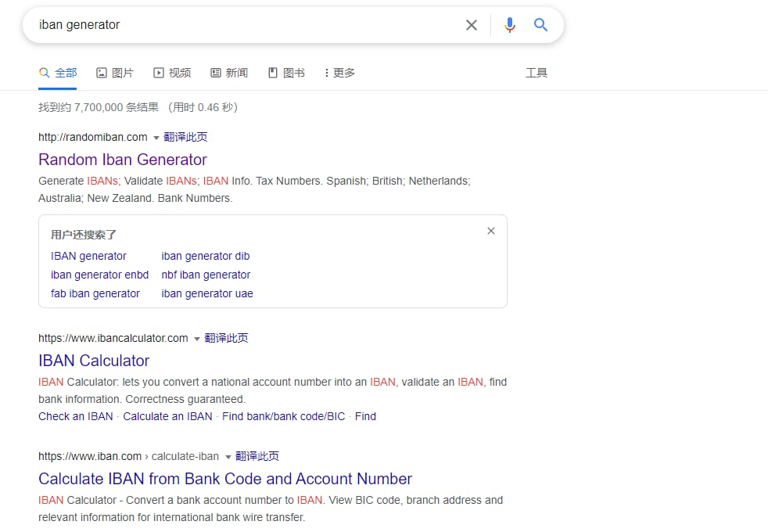Viewport: 768px width, 532px height.
Task: Click the http://randomiban.com URL text
Action: coord(93,137)
